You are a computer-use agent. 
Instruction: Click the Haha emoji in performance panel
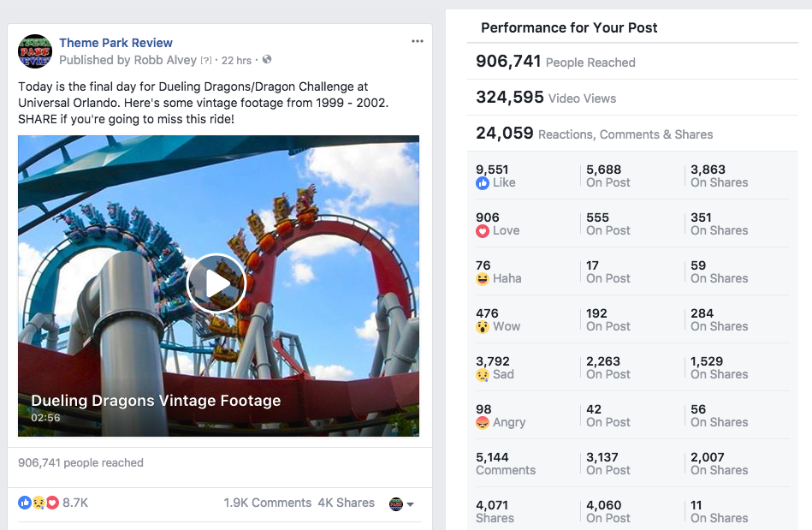tap(482, 279)
